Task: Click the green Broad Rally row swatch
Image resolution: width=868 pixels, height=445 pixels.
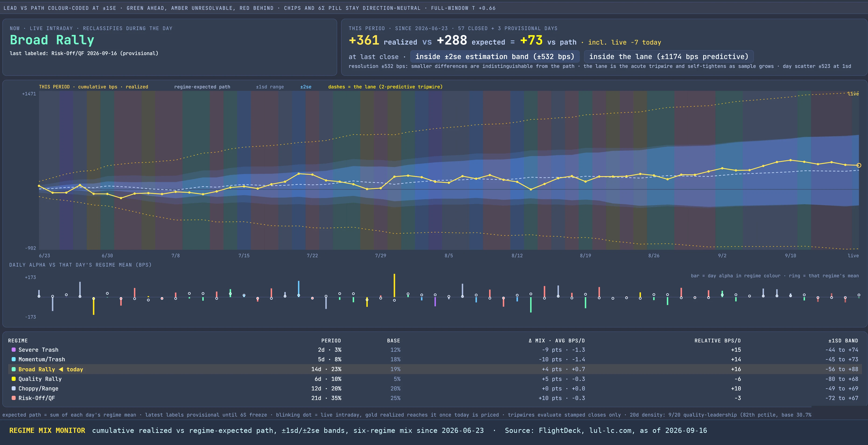Action: click(14, 369)
